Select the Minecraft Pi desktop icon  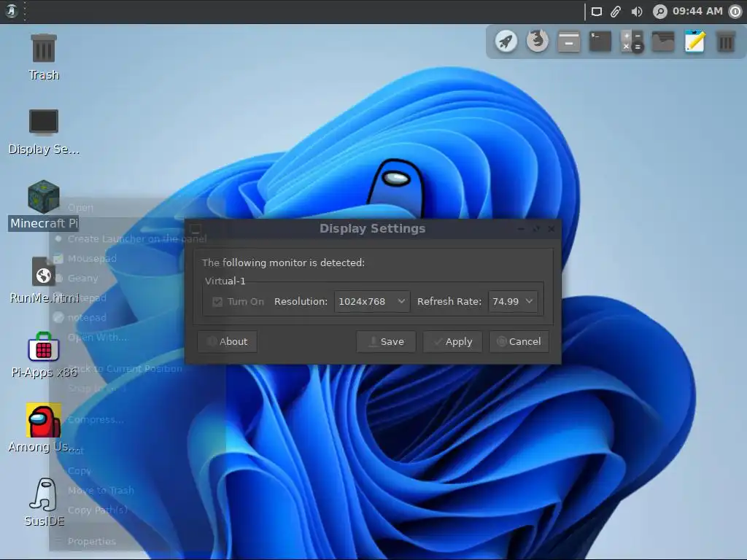(44, 205)
